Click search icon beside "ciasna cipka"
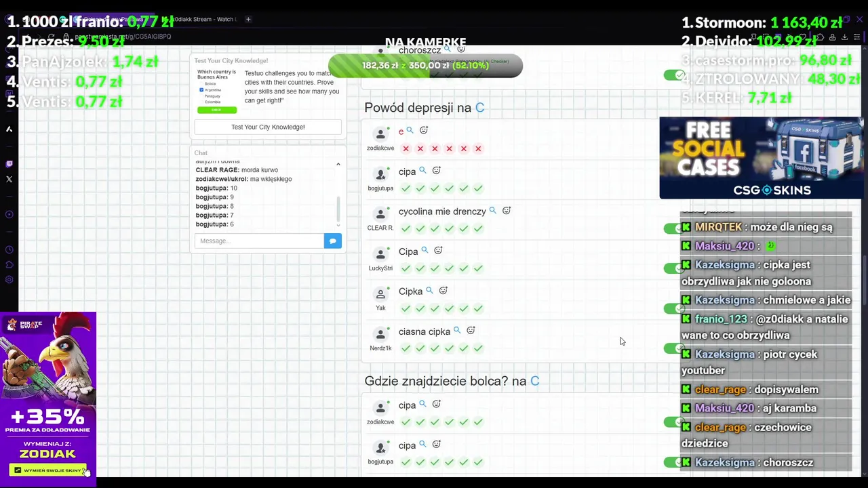The height and width of the screenshot is (488, 868). [x=457, y=331]
